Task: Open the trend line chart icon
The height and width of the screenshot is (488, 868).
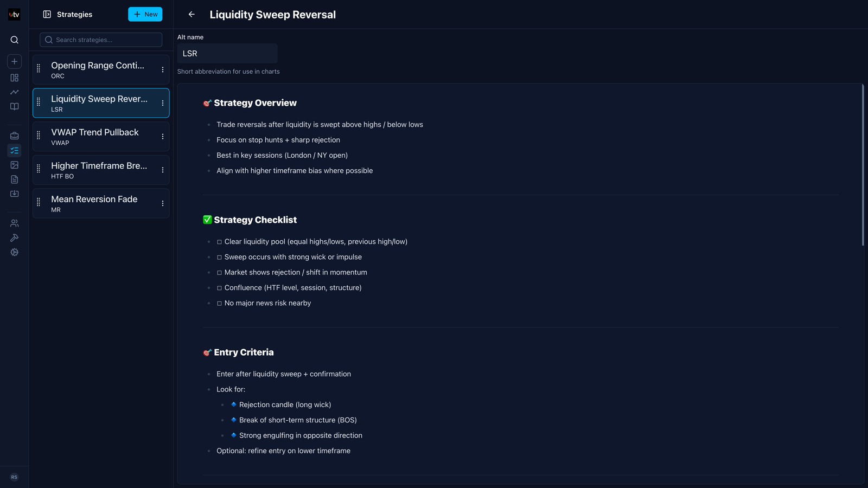Action: click(15, 92)
